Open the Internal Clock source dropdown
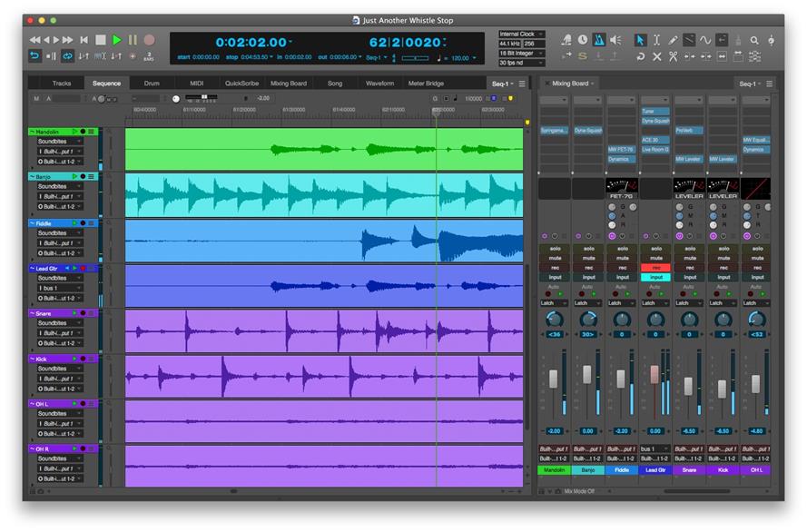The width and height of the screenshot is (807, 532). click(x=521, y=34)
